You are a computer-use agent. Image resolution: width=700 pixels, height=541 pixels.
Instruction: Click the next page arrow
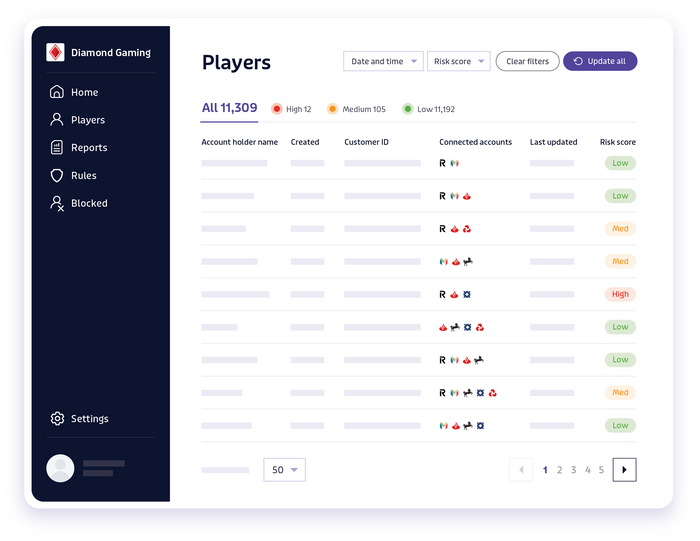pyautogui.click(x=624, y=470)
